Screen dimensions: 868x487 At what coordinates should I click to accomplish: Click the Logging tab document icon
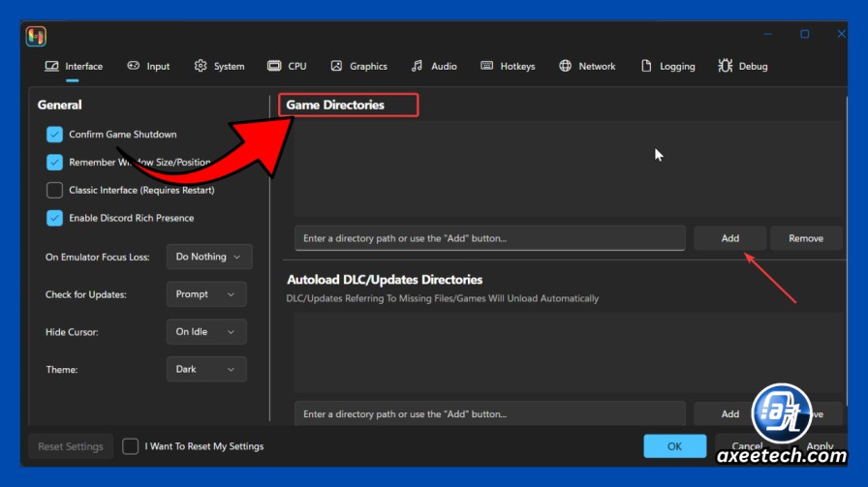point(646,66)
